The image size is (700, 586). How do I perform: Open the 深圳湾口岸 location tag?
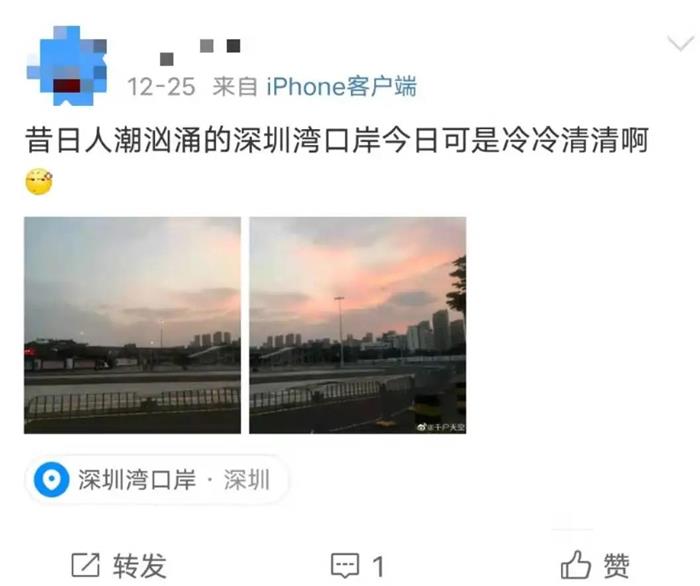tap(157, 480)
